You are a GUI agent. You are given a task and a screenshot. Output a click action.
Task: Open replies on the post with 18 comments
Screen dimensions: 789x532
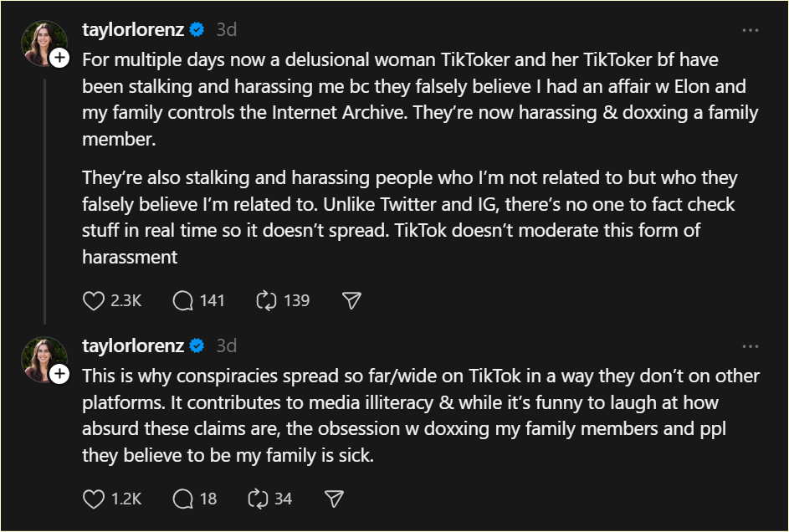(x=183, y=499)
